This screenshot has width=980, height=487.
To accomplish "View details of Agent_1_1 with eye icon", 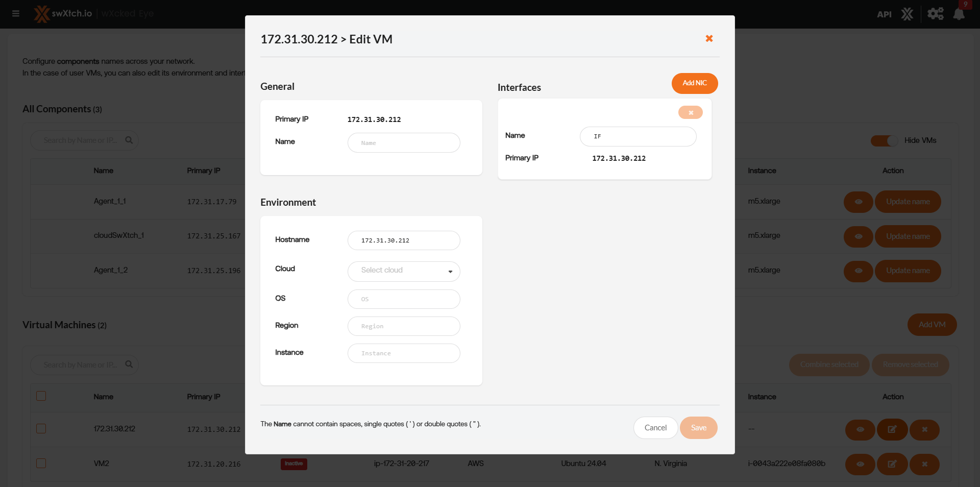I will click(859, 202).
